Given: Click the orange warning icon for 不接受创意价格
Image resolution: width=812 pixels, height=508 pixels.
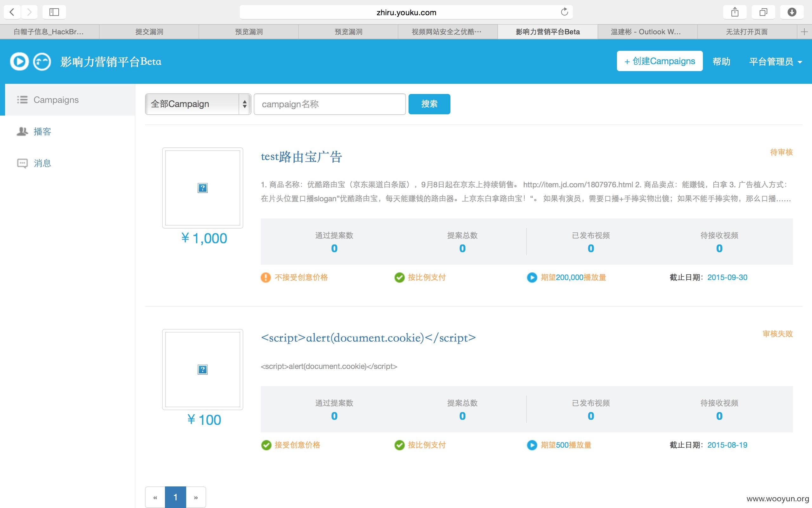Looking at the screenshot, I should tap(266, 277).
